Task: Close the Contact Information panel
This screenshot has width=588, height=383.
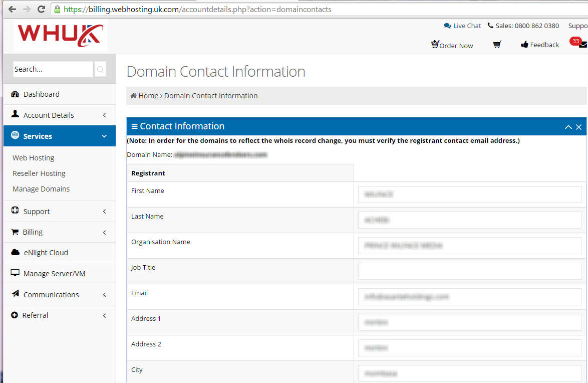Action: point(579,127)
